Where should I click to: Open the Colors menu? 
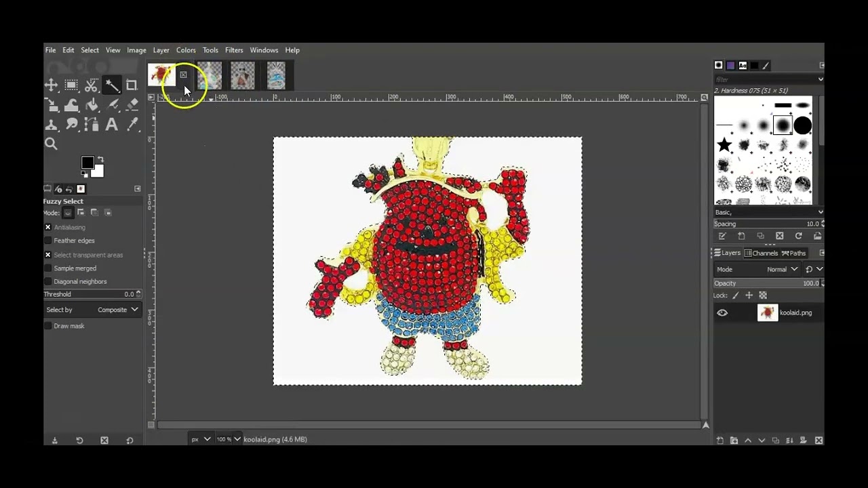click(186, 50)
